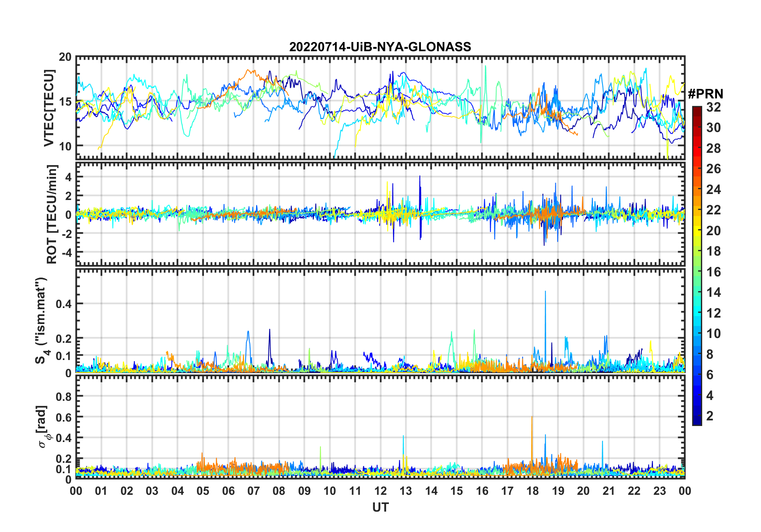This screenshot has height=532, width=761.
Task: Select colorbar tick label 22
Action: click(713, 210)
